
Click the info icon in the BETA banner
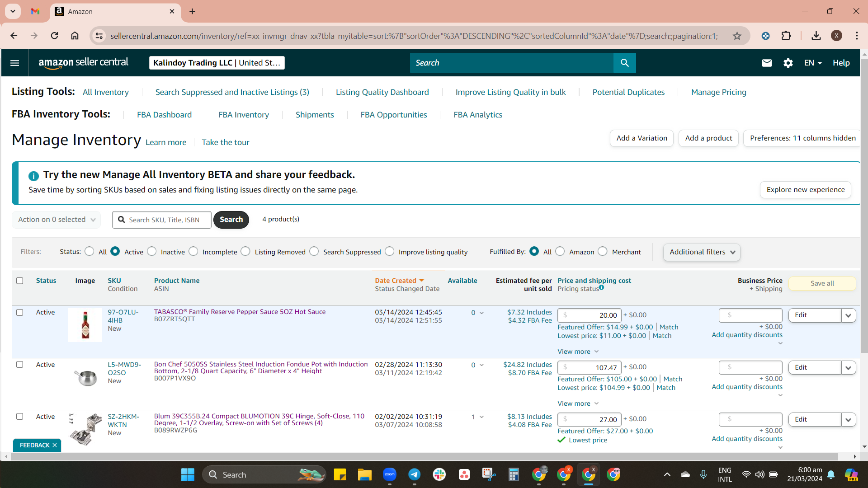(x=33, y=176)
